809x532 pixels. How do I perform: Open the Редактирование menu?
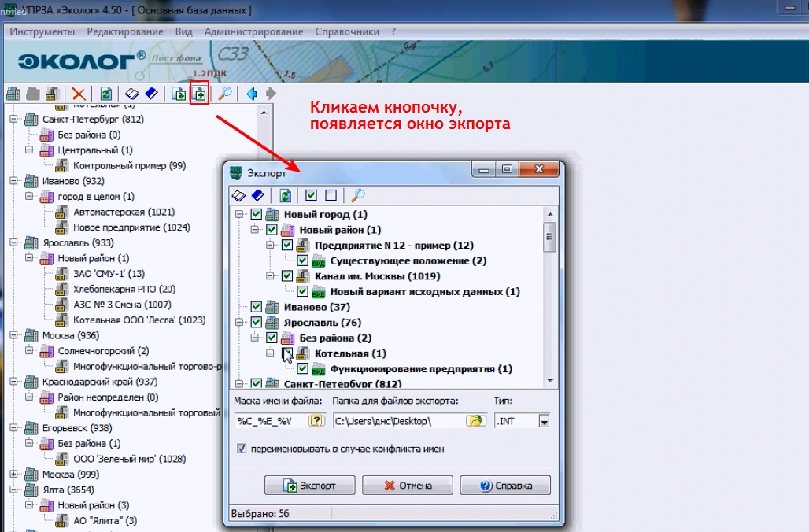click(125, 32)
